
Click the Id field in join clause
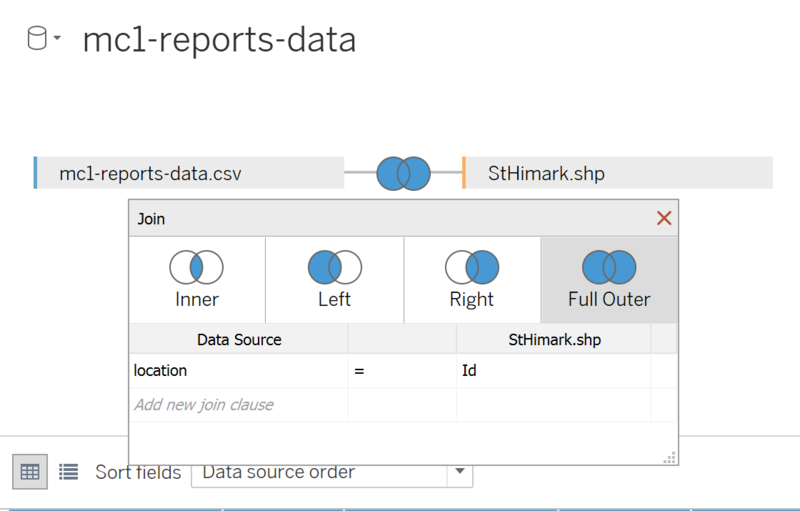click(554, 371)
